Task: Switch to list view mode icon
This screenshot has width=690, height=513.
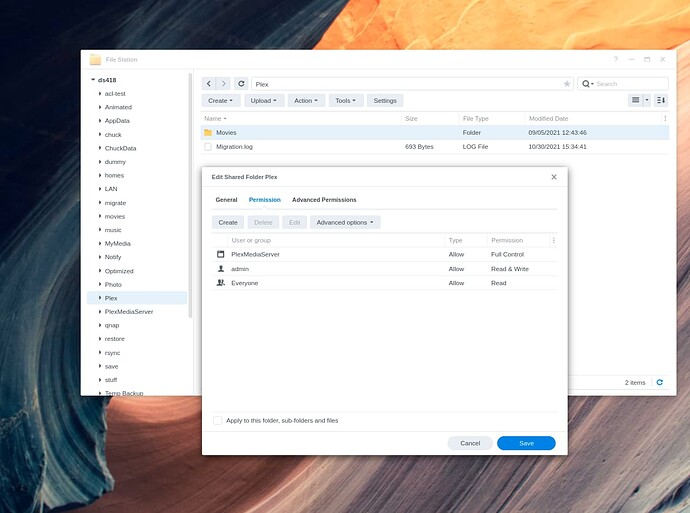Action: pyautogui.click(x=635, y=100)
